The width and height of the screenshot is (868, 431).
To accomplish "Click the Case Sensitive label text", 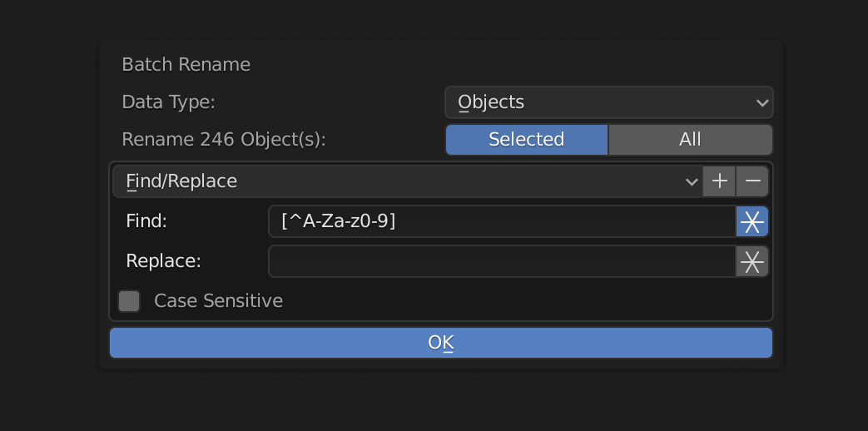I will pyautogui.click(x=219, y=301).
